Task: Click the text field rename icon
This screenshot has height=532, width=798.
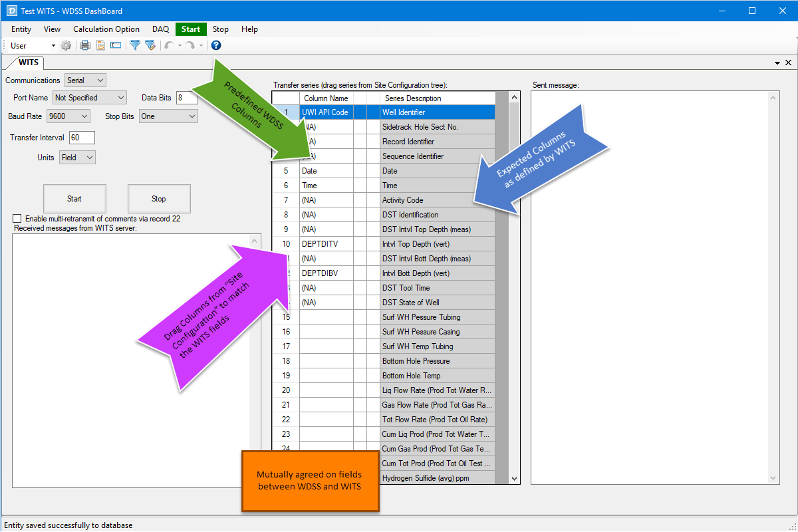Action: point(116,45)
